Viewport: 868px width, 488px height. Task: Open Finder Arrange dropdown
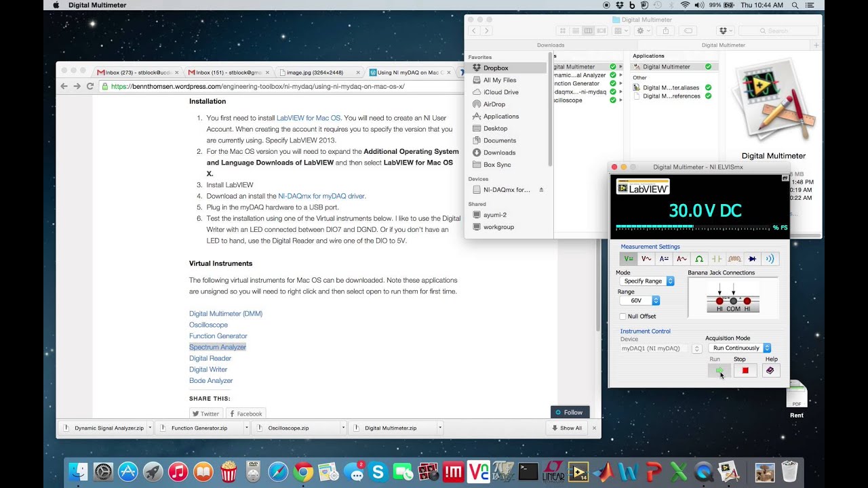click(621, 30)
